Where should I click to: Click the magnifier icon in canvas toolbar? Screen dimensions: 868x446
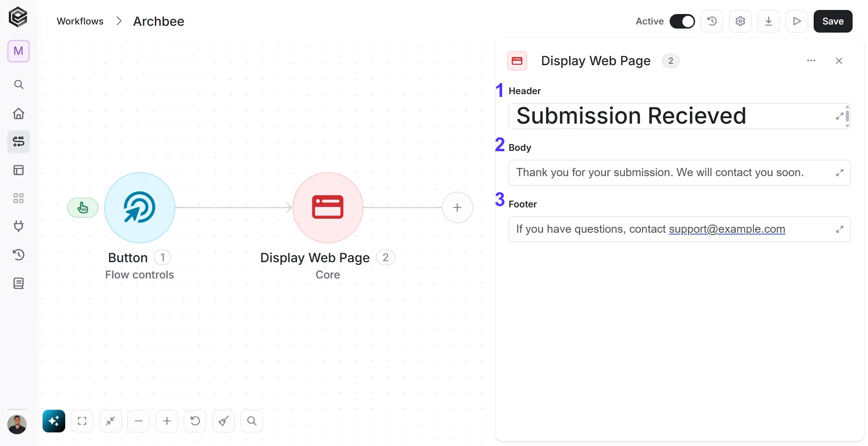click(252, 421)
